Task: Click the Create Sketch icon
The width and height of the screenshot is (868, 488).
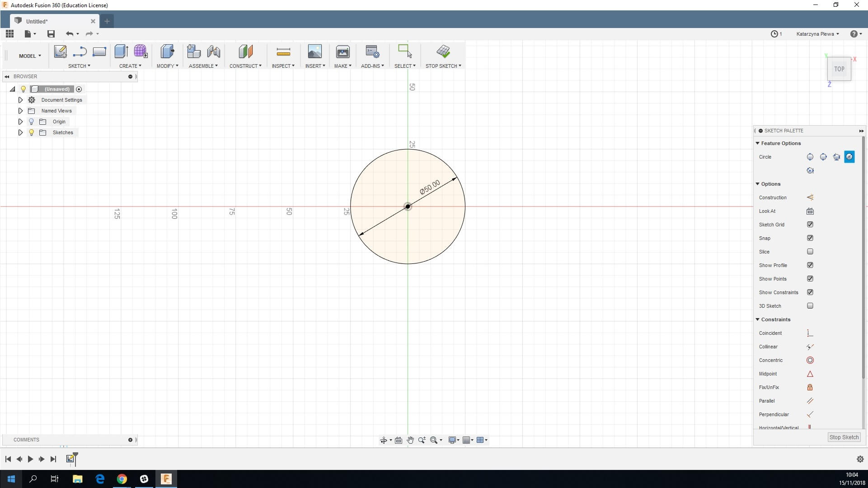Action: coord(61,52)
